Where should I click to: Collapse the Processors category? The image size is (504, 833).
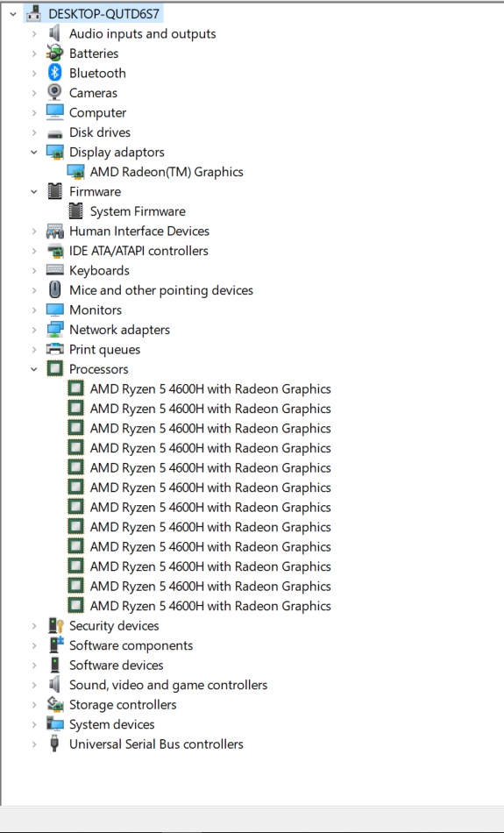pyautogui.click(x=34, y=368)
